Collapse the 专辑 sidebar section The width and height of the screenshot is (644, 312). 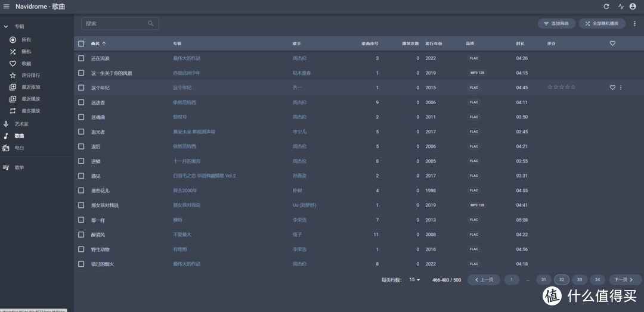click(x=6, y=27)
